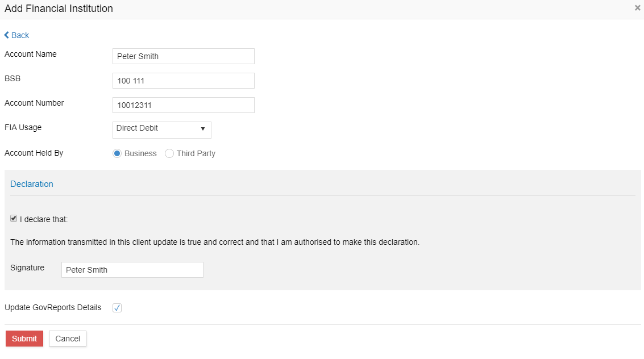Viewport: 644px width, 359px height.
Task: Choose the Third Party radio option
Action: pos(169,153)
